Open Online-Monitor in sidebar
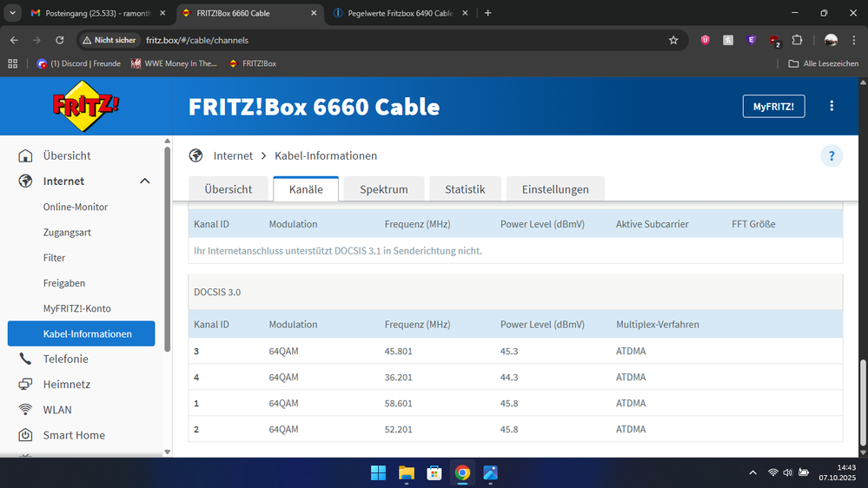Image resolution: width=868 pixels, height=488 pixels. point(76,207)
